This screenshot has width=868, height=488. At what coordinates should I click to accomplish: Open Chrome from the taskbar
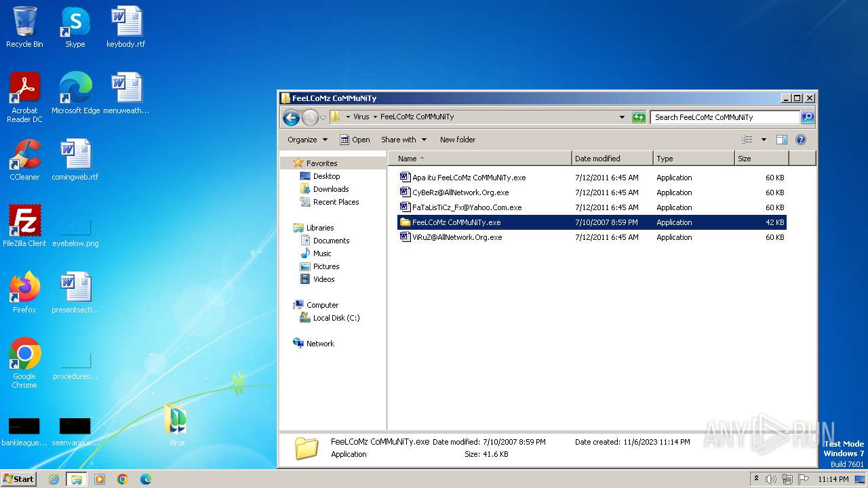[123, 479]
